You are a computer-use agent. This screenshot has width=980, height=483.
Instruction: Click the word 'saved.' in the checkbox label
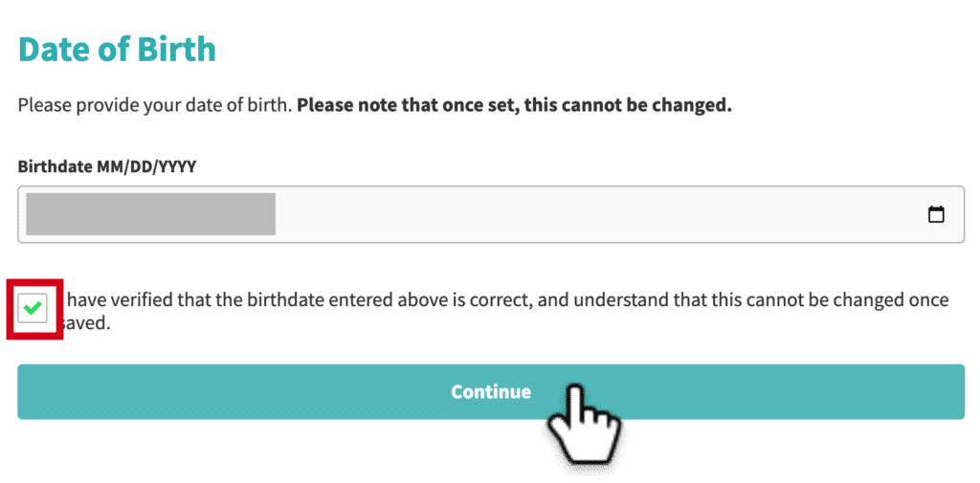[87, 323]
